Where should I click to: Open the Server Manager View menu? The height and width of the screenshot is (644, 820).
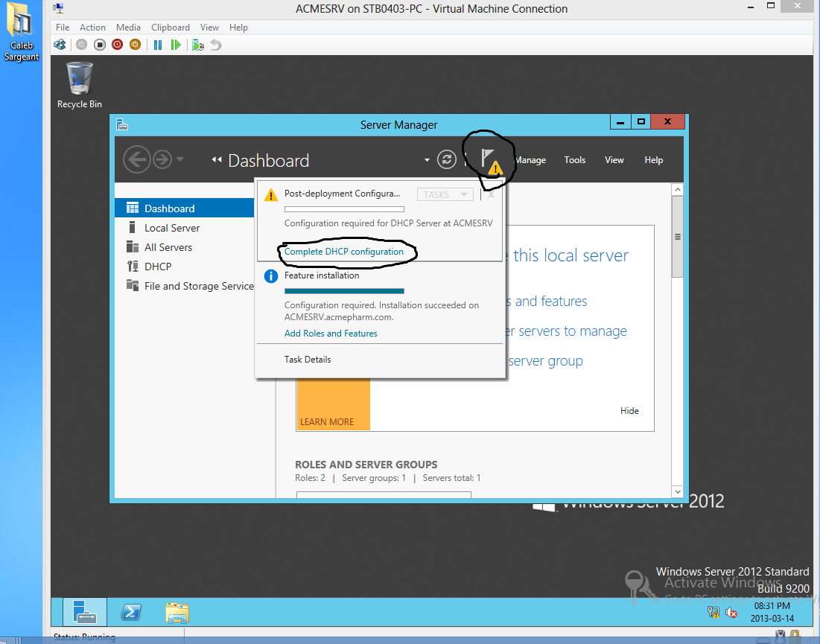click(x=614, y=160)
